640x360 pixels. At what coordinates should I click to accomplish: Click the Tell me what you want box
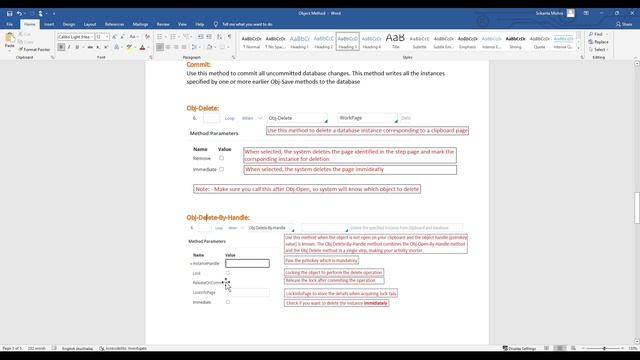click(x=247, y=24)
